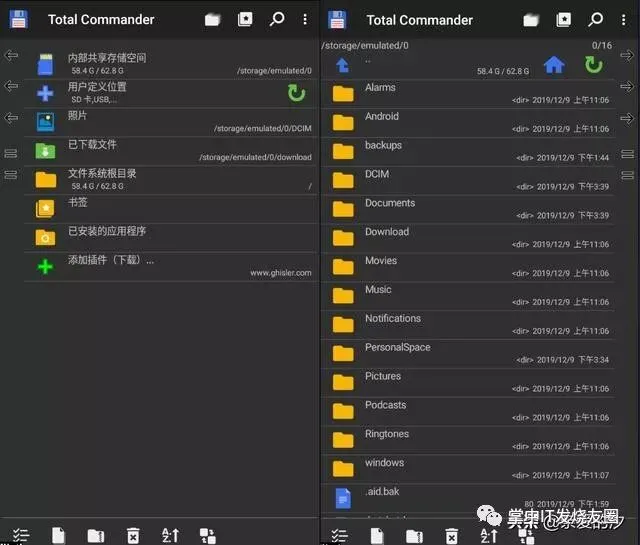The width and height of the screenshot is (640, 545).
Task: Go to parent directory up arrow
Action: click(x=342, y=65)
